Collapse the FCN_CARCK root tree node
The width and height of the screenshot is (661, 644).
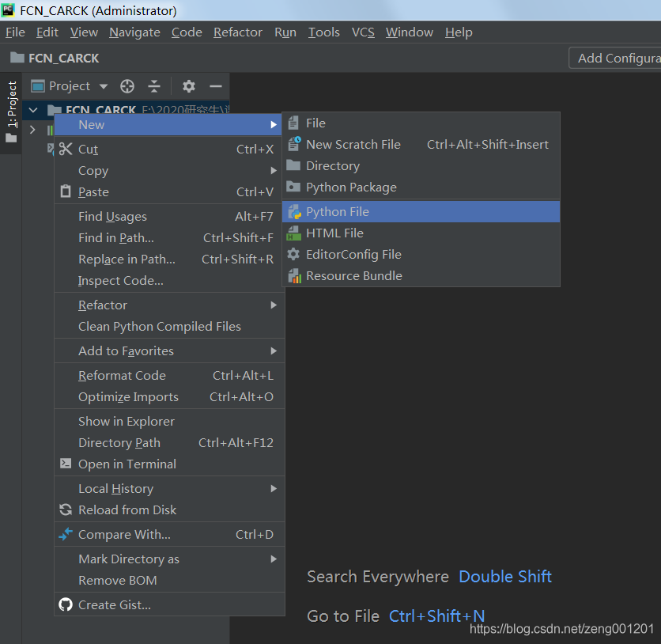click(33, 111)
